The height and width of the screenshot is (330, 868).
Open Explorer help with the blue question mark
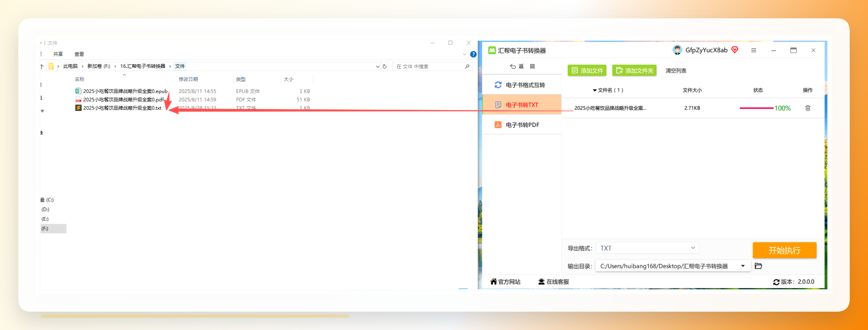coord(473,54)
